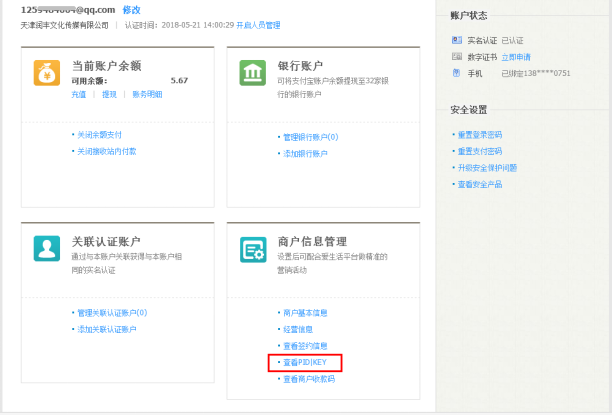This screenshot has width=612, height=415.
Task: Click the teal linked-account person icon
Action: tap(47, 249)
